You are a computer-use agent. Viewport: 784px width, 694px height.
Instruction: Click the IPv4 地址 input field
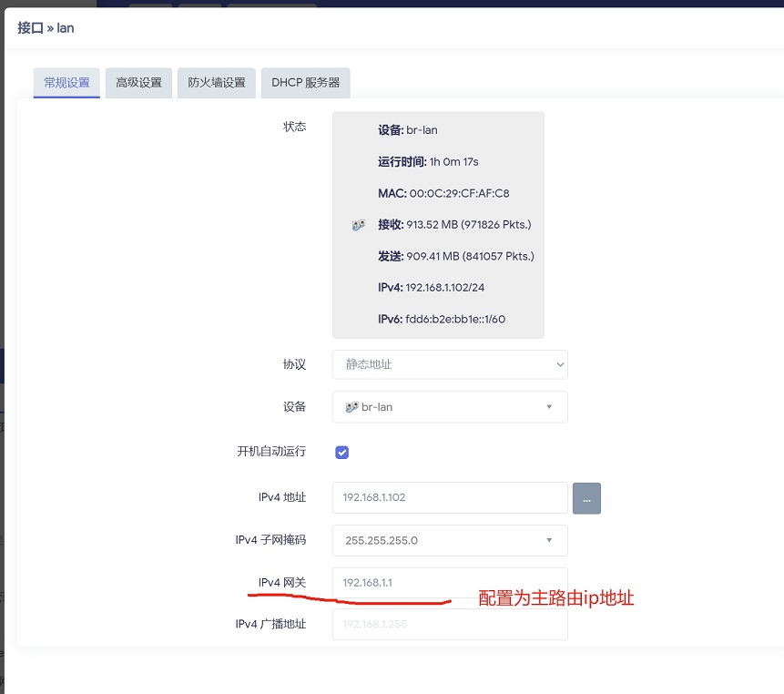coord(450,497)
